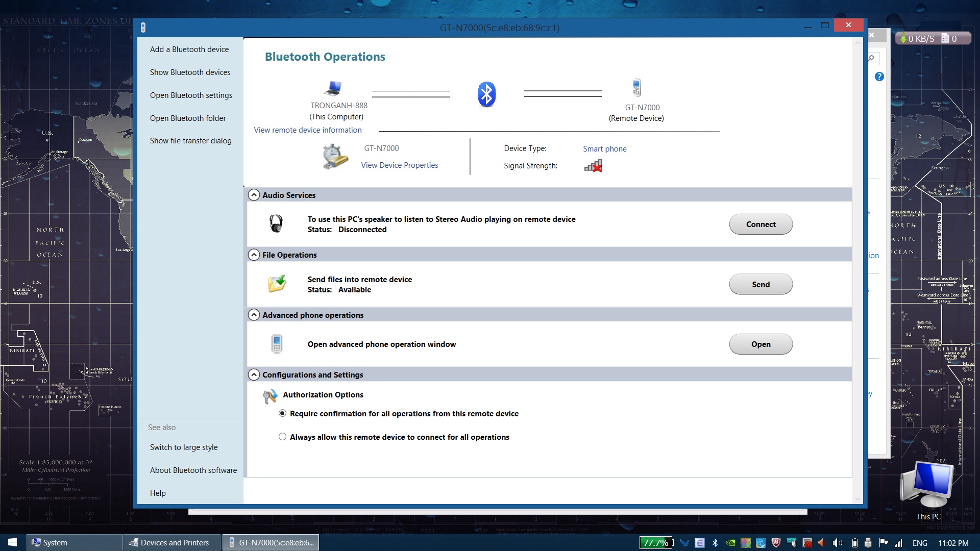980x551 pixels.
Task: Click the advanced phone operations phone icon
Action: click(277, 344)
